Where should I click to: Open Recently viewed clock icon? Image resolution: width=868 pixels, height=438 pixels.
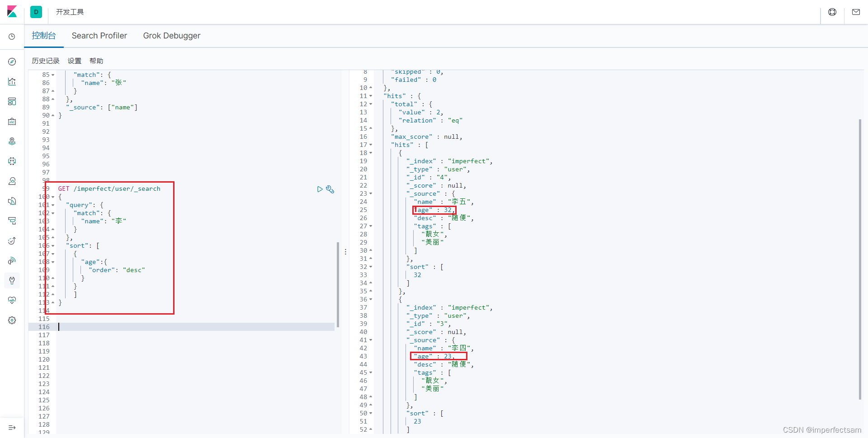point(12,37)
